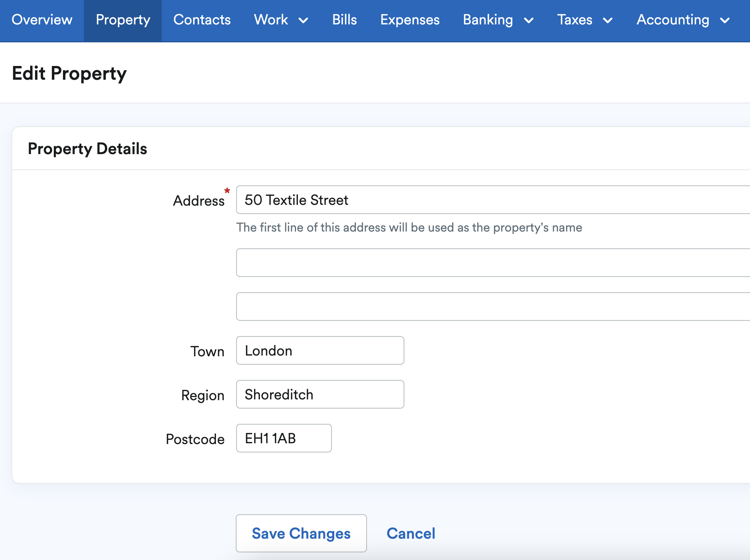The height and width of the screenshot is (560, 750).
Task: Go to the Accounting section
Action: [x=673, y=20]
